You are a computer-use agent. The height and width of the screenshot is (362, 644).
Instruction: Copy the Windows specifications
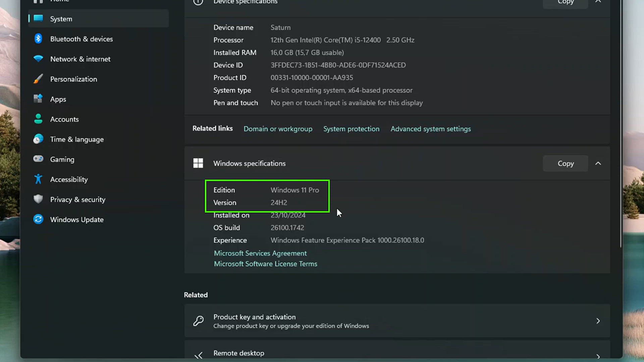point(566,163)
